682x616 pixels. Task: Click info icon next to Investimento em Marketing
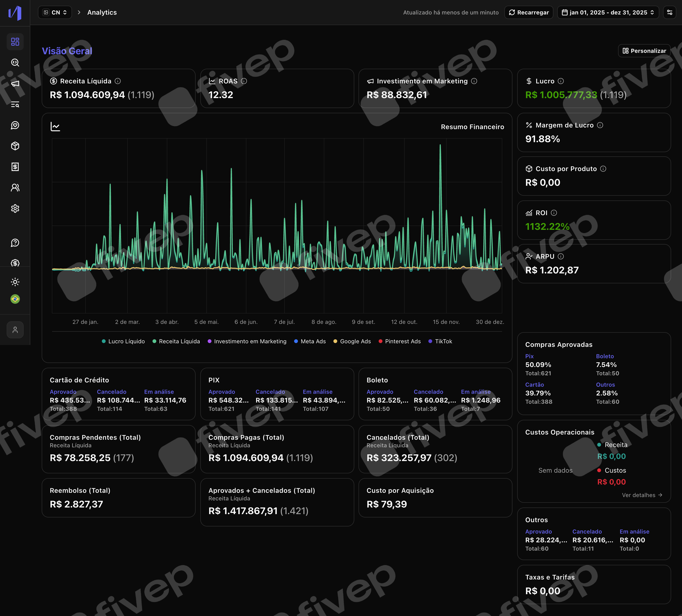(x=474, y=81)
